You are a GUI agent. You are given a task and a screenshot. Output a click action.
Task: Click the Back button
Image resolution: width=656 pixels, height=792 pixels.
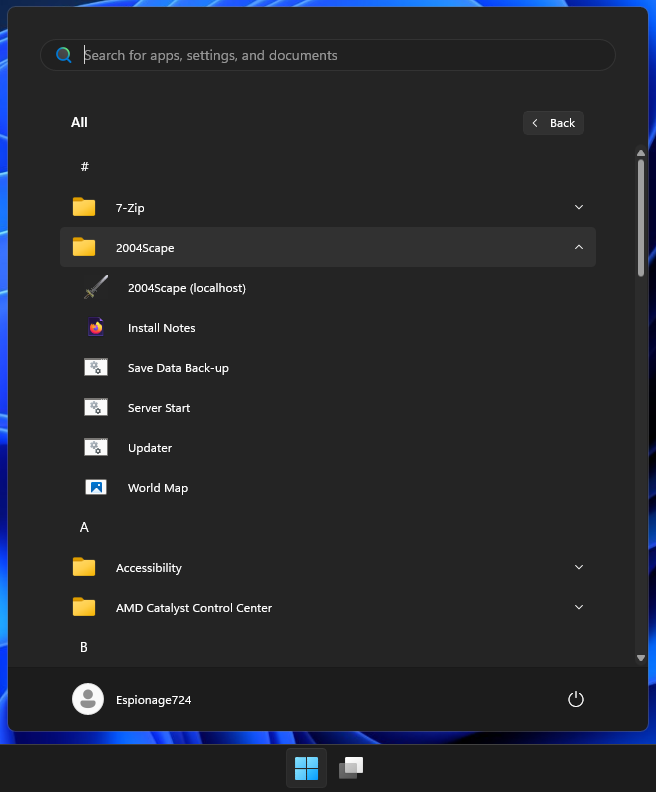(x=553, y=123)
